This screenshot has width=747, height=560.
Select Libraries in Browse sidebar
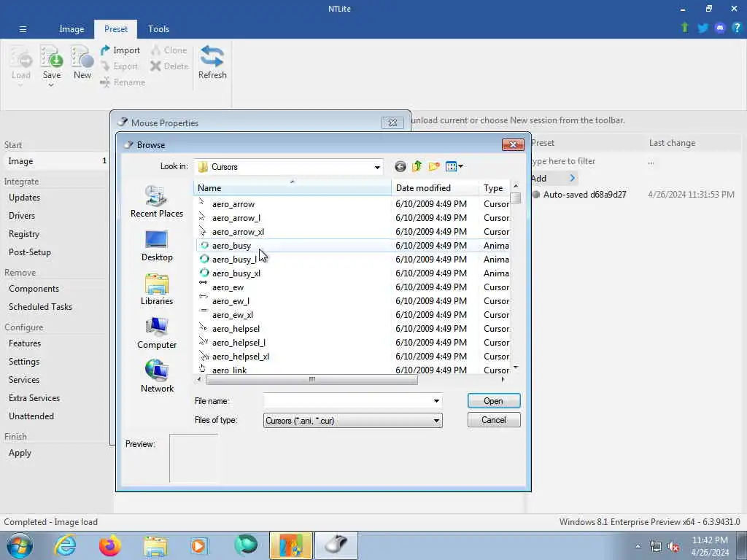click(x=157, y=289)
